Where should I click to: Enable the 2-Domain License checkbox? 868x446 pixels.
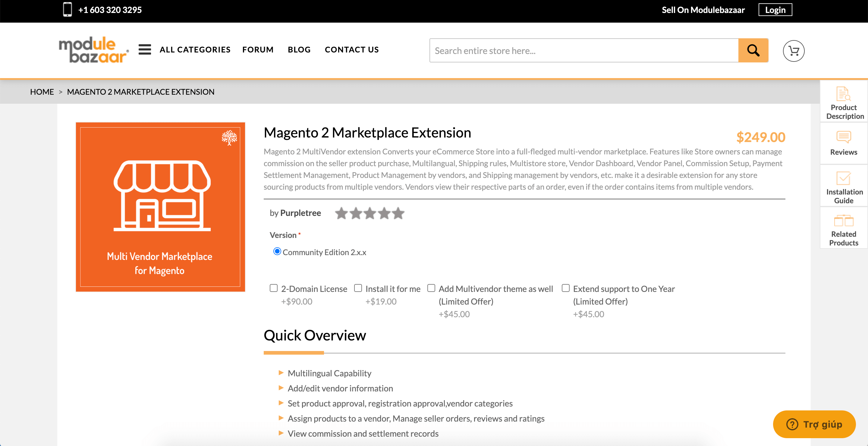coord(274,288)
